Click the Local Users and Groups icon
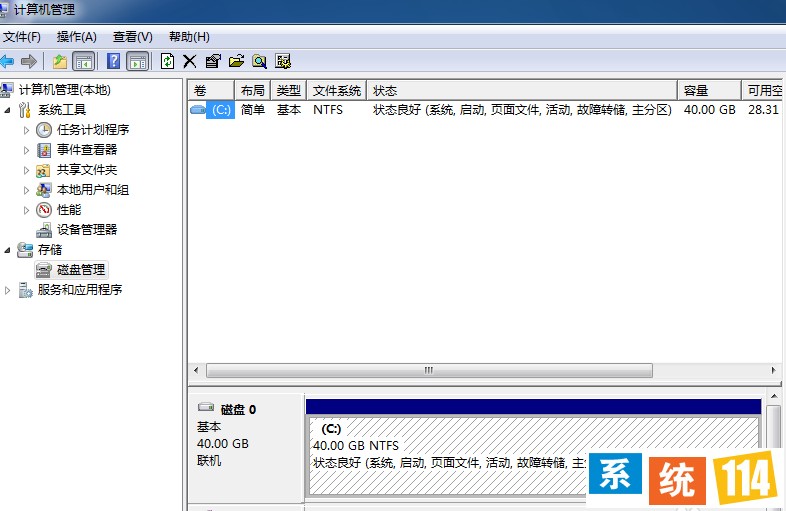The image size is (786, 511). coord(44,190)
